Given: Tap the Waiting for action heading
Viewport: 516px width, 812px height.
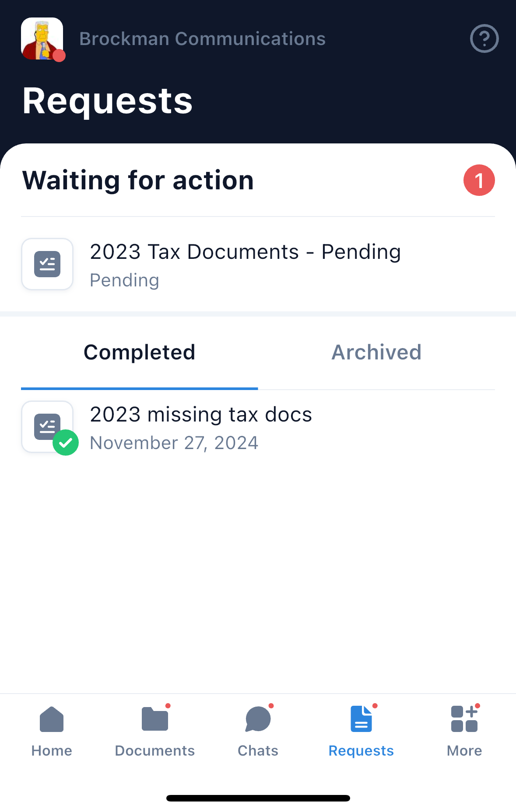Looking at the screenshot, I should point(138,180).
